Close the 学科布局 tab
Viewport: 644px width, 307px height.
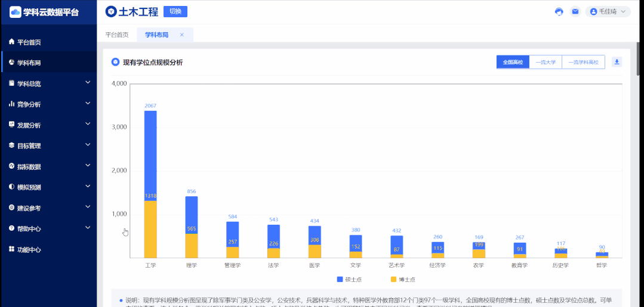pyautogui.click(x=182, y=35)
